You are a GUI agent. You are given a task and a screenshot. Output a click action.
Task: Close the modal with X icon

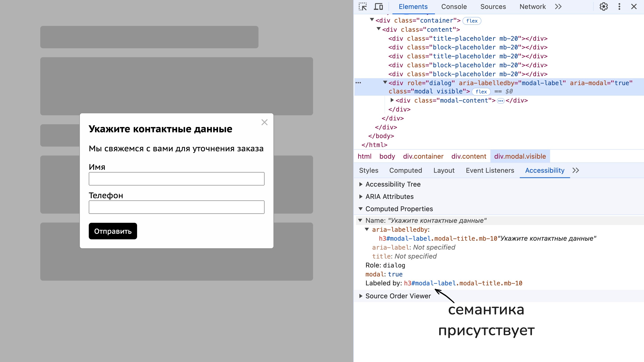[264, 122]
